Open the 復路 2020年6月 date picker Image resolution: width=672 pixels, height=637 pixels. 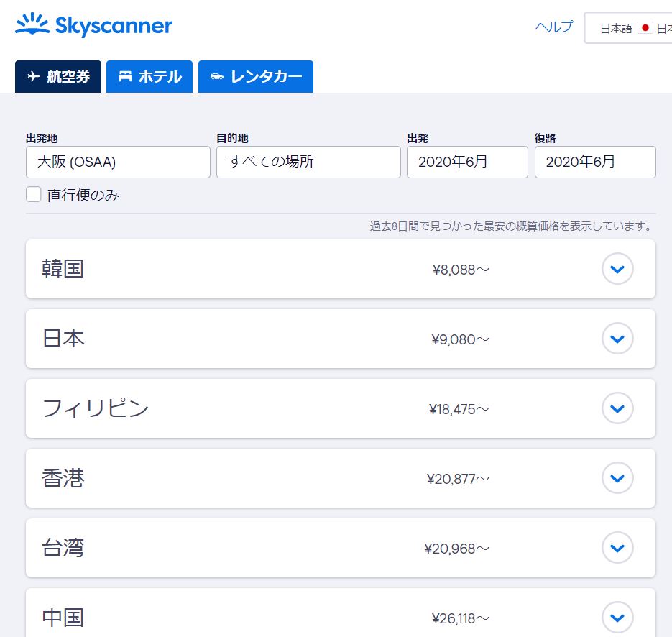pyautogui.click(x=595, y=162)
